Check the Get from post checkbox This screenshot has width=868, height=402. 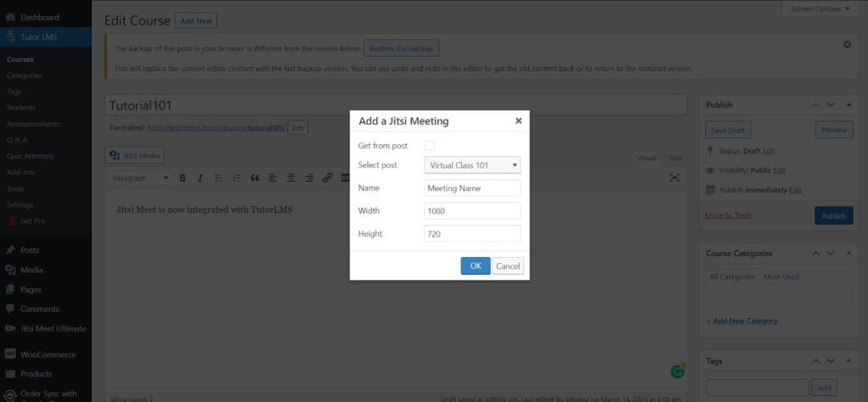tap(430, 146)
